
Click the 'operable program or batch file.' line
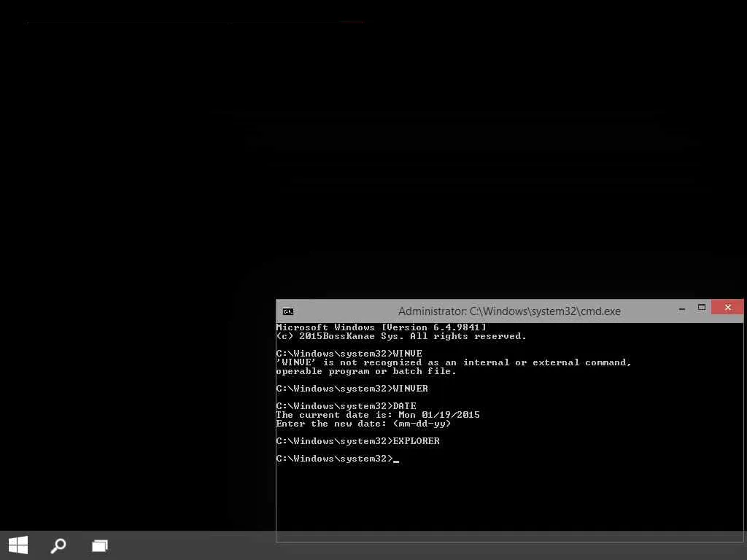click(366, 371)
